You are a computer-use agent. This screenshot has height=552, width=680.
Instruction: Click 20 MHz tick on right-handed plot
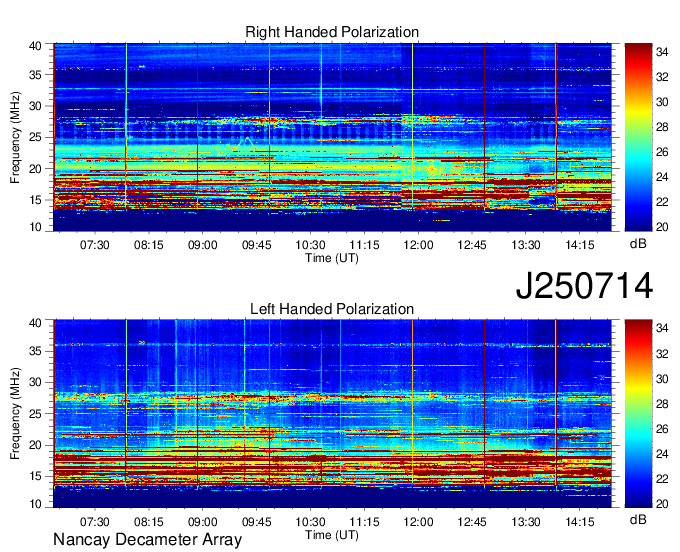(35, 169)
